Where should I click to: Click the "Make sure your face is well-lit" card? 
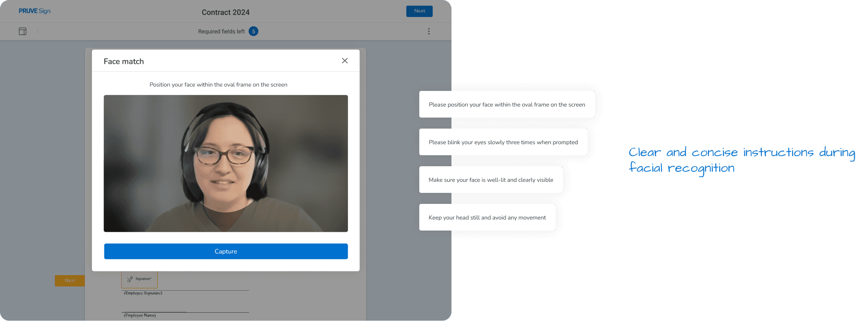[491, 180]
